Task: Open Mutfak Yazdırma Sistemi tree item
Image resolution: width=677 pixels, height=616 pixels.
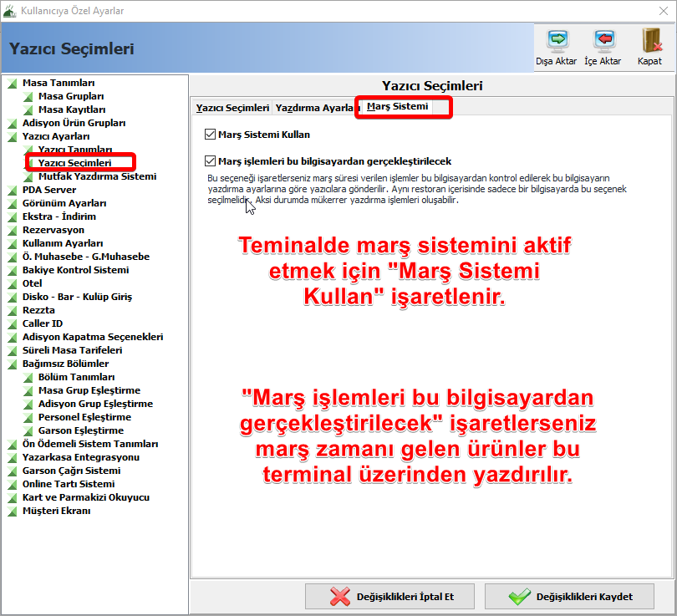Action: pyautogui.click(x=97, y=176)
